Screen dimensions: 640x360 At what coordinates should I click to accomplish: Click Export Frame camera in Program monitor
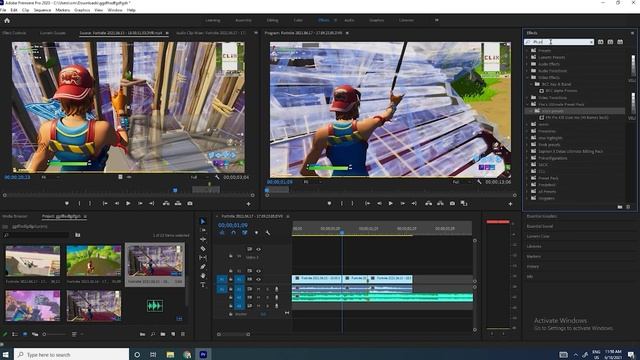point(452,203)
